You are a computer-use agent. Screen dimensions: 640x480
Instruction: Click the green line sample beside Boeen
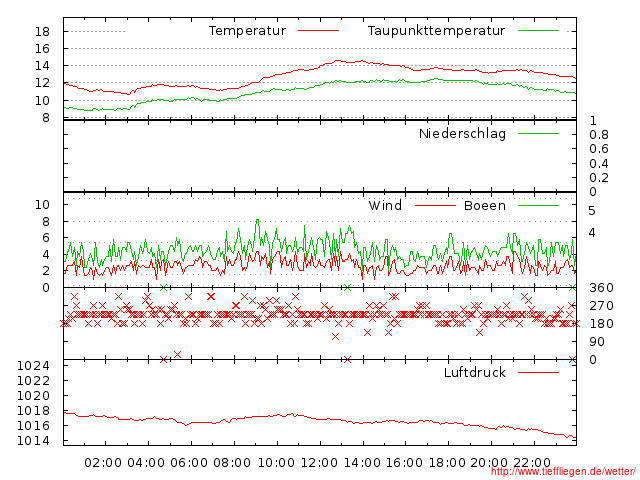pos(538,205)
